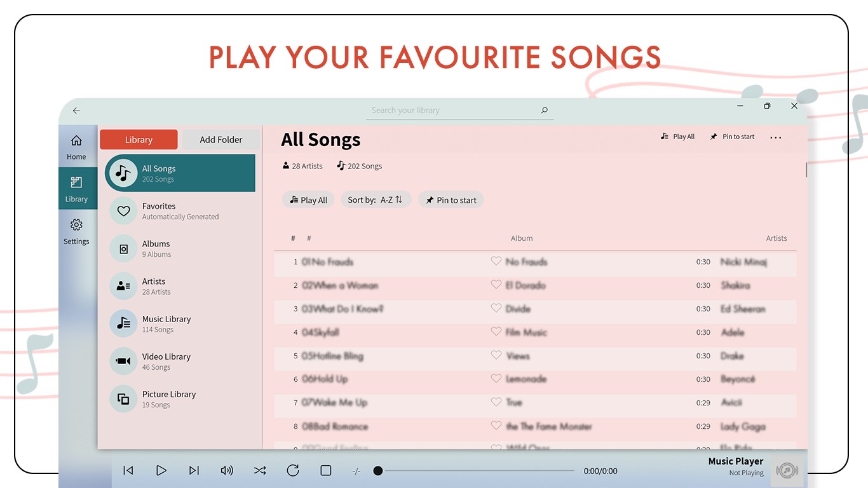Open the Sort by A-Z dropdown

point(376,200)
